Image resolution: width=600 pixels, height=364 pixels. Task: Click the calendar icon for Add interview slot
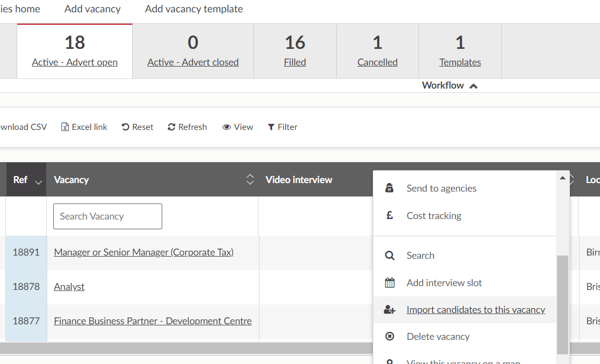pos(390,283)
